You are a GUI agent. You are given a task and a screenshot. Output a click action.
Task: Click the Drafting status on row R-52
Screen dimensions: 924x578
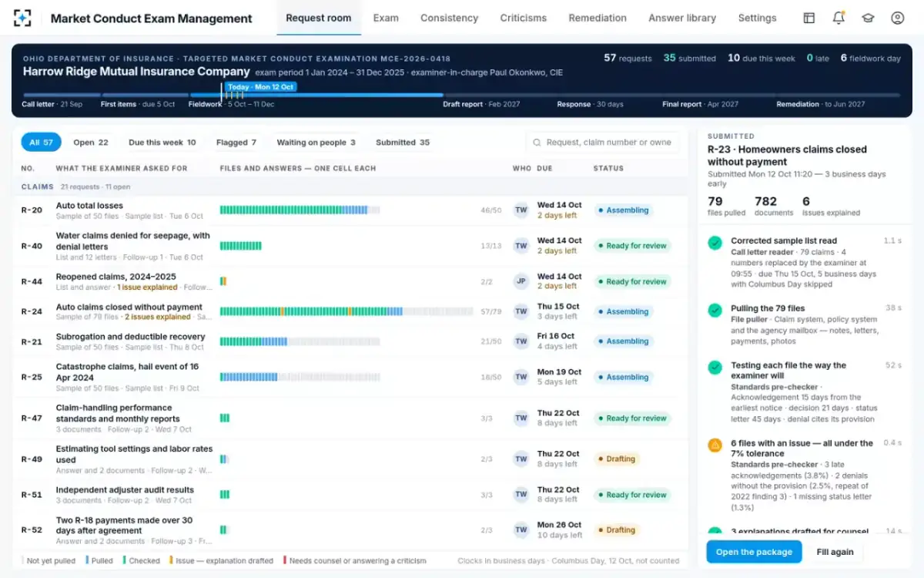[618, 530]
